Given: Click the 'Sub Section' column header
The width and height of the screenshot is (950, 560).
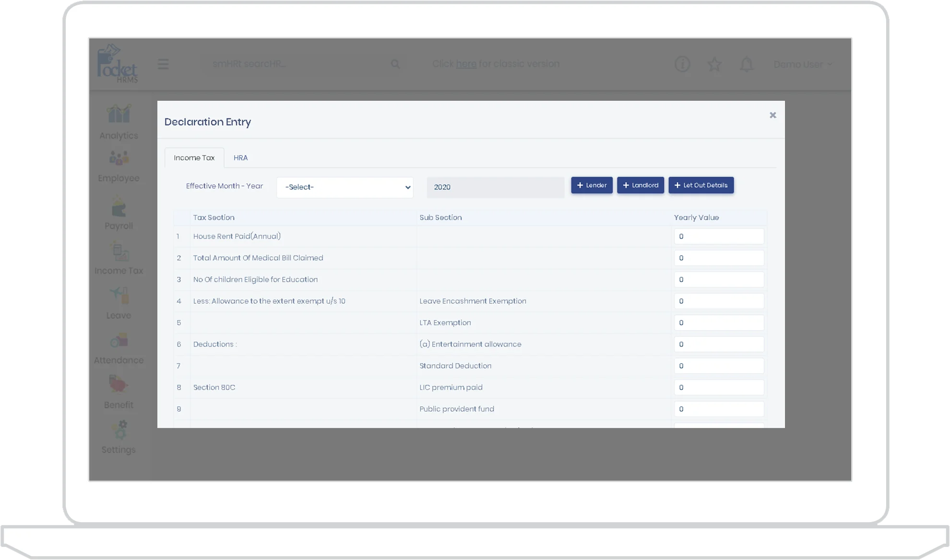Looking at the screenshot, I should point(440,218).
